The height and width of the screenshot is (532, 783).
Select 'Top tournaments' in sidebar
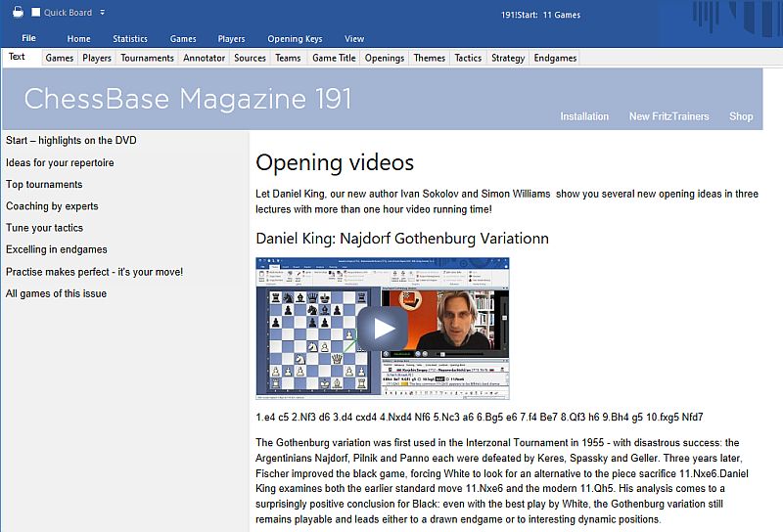44,184
